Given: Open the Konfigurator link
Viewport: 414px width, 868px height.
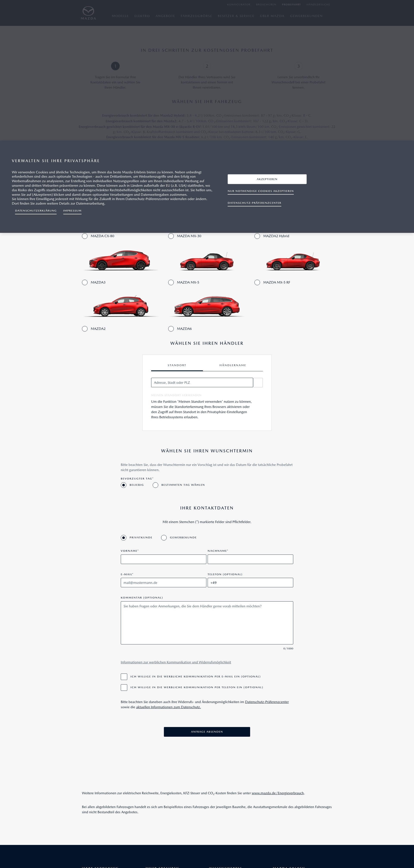Looking at the screenshot, I should (239, 4).
